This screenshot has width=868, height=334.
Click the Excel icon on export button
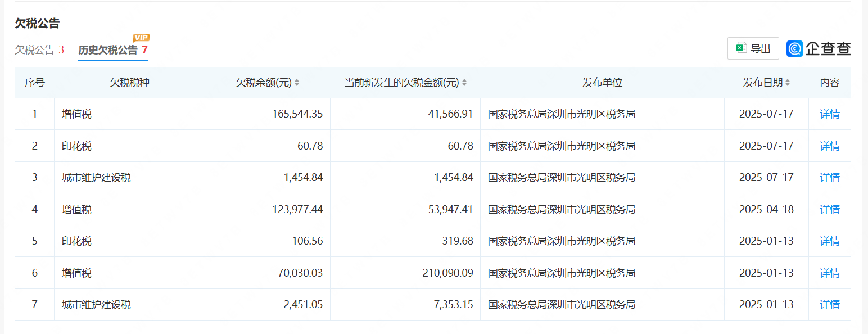[742, 48]
